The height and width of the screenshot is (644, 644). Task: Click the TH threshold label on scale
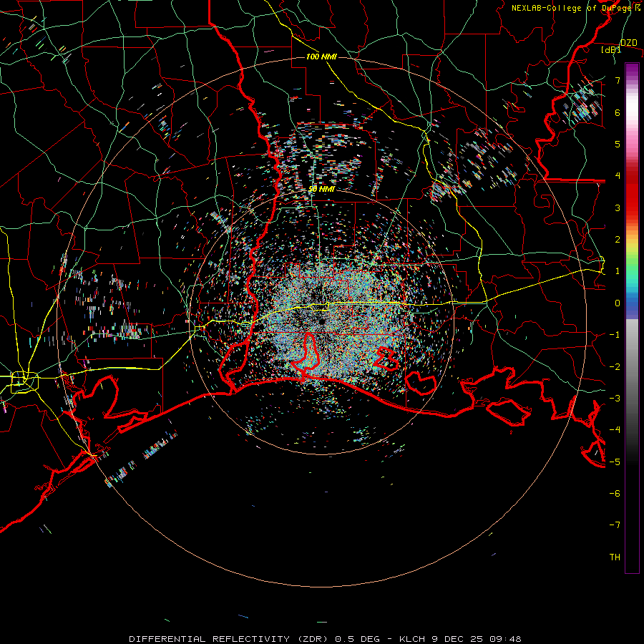tap(615, 557)
